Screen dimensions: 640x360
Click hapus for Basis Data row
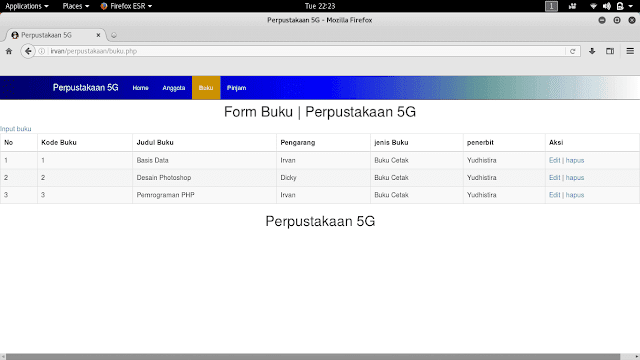tap(575, 160)
